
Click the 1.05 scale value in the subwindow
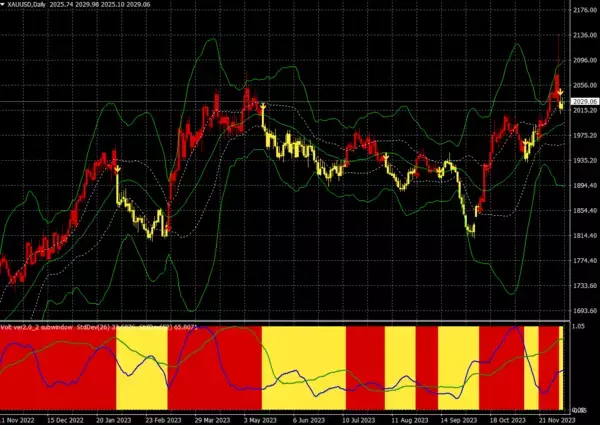(579, 327)
